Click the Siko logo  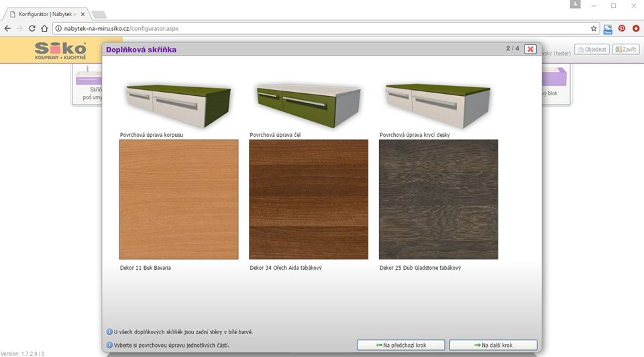pos(60,50)
